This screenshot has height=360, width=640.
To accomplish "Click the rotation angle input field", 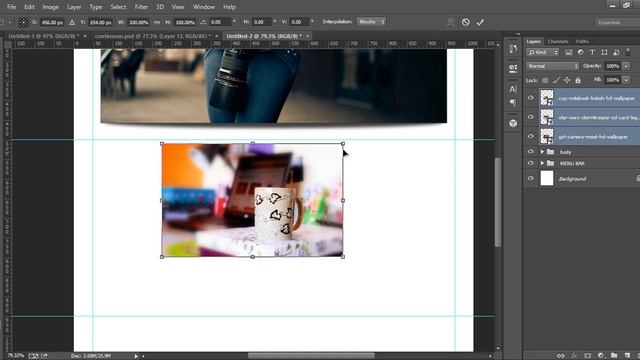I will [x=220, y=22].
